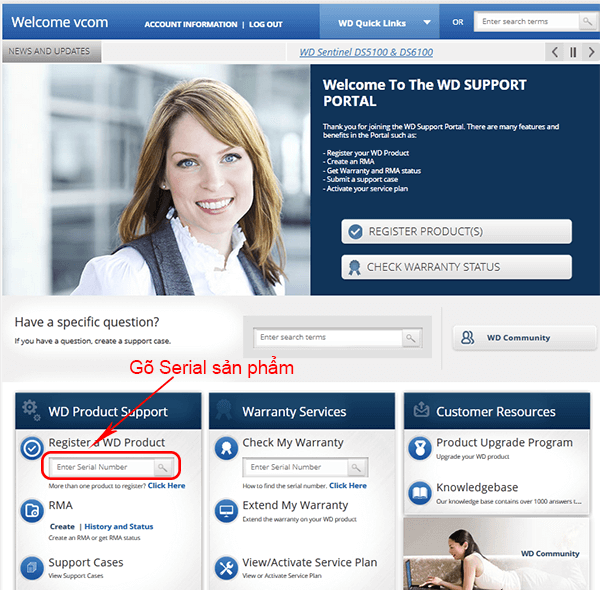The image size is (600, 590).
Task: Click the Support Cases documents icon
Action: click(x=32, y=568)
